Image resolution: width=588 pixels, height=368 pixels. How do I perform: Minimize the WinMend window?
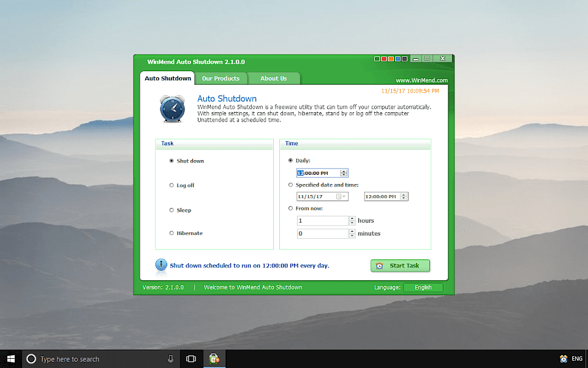pos(415,59)
